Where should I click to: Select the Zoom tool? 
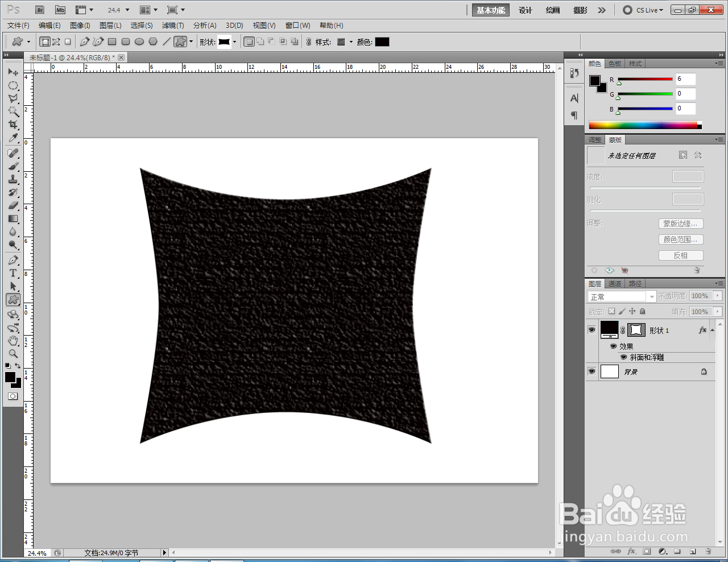[x=13, y=354]
